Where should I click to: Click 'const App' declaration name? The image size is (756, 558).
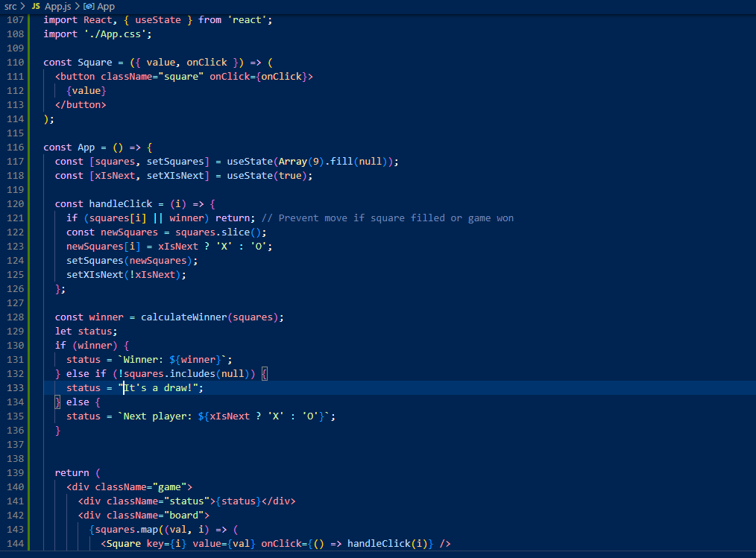click(86, 148)
